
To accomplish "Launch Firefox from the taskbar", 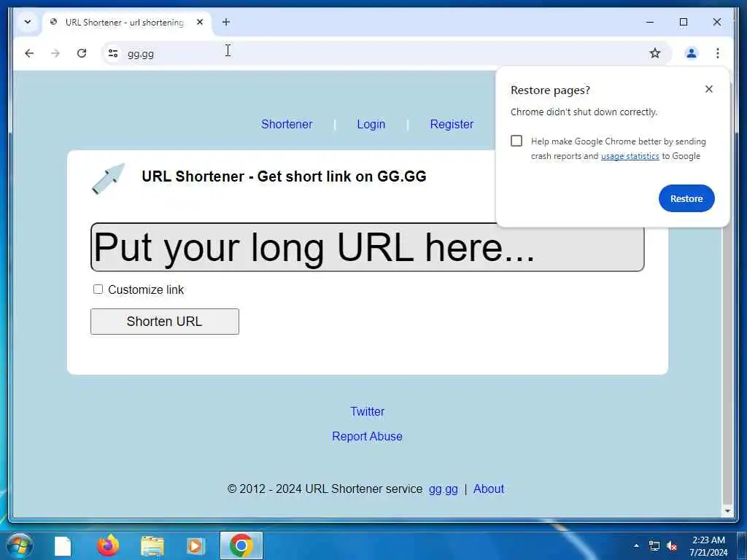I will [x=108, y=545].
